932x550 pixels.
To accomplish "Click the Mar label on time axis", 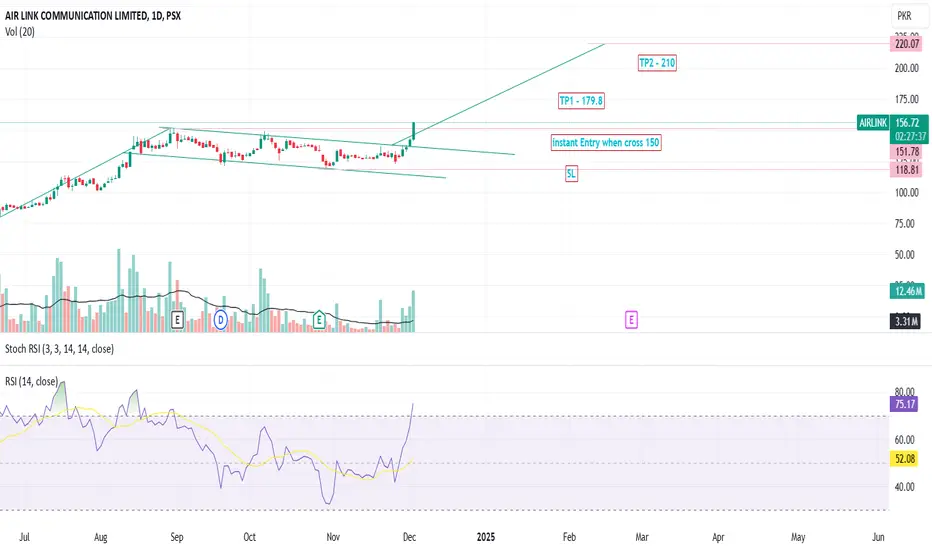I will point(642,537).
